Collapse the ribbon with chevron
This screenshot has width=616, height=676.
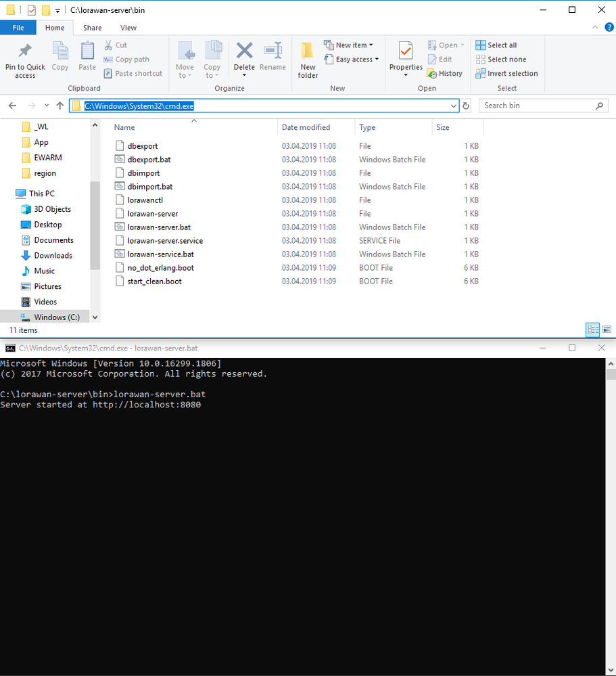pos(595,27)
